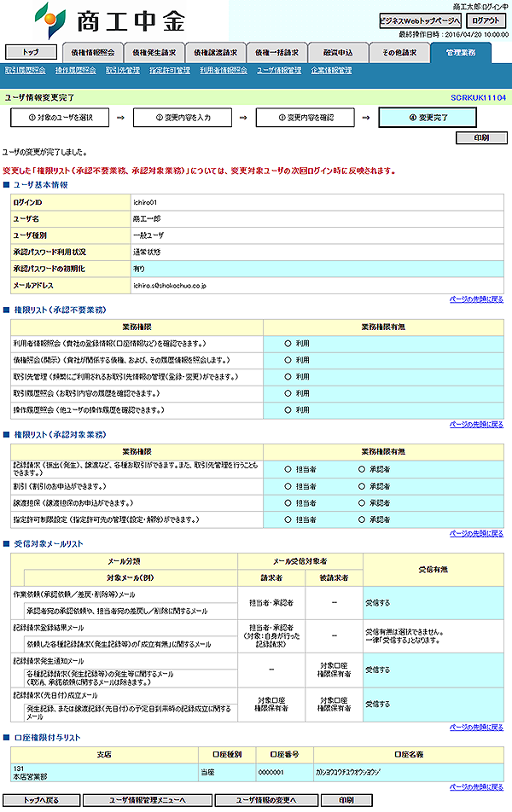Click ページの先頭に戻る under ユーザ基本情報
Screen dimensions: 512x812
coord(476,299)
